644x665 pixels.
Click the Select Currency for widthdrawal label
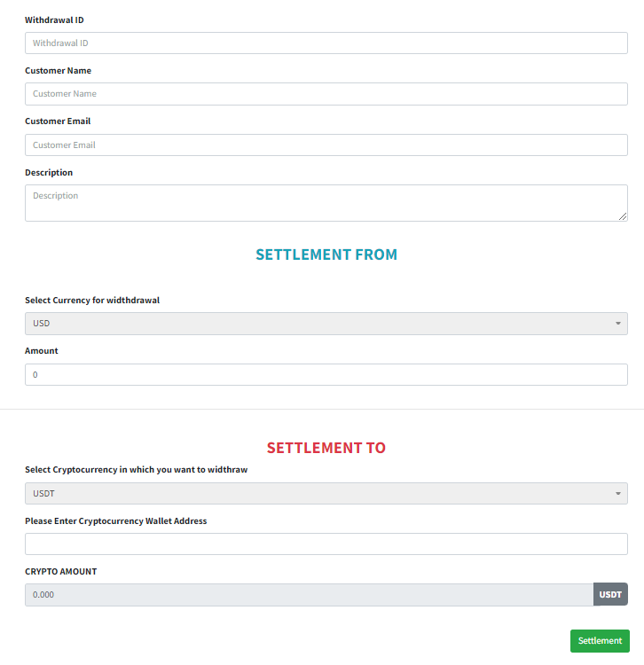click(x=92, y=301)
